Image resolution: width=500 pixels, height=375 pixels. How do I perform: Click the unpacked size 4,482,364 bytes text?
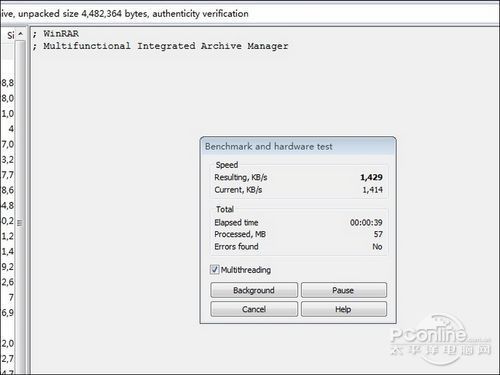point(82,14)
